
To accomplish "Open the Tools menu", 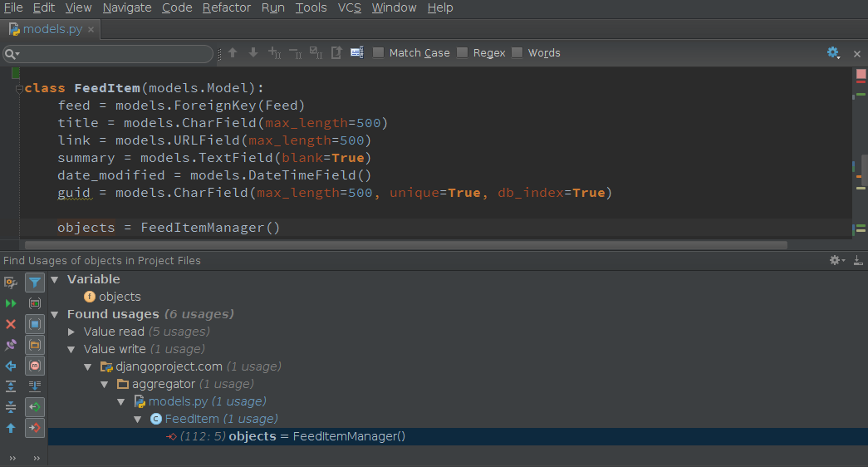I will point(311,7).
